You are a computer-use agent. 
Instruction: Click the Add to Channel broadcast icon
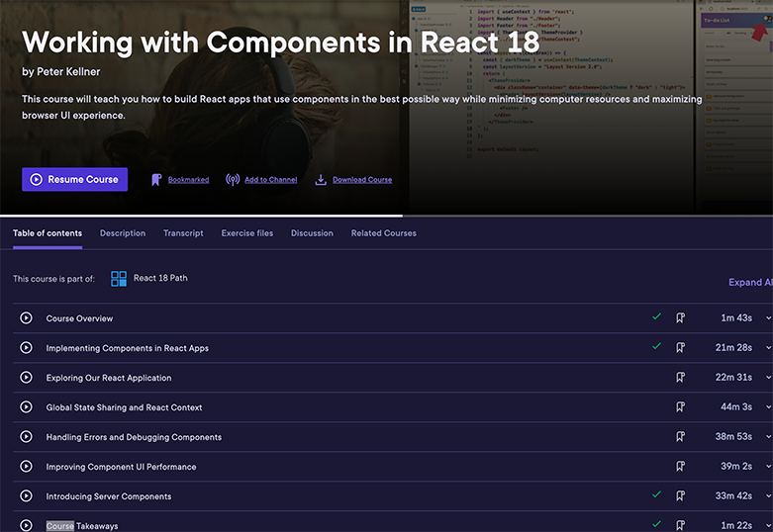point(233,180)
